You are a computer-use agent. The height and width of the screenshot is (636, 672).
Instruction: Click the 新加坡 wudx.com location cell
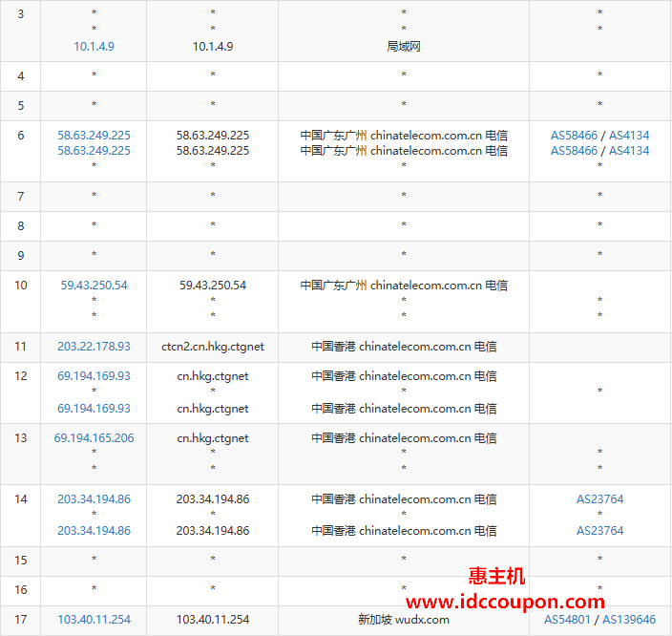403,620
